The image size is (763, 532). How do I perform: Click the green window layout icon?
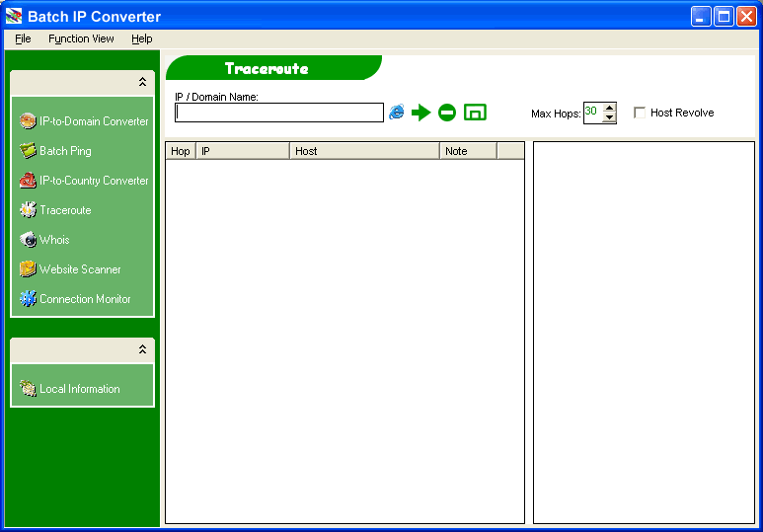[475, 113]
